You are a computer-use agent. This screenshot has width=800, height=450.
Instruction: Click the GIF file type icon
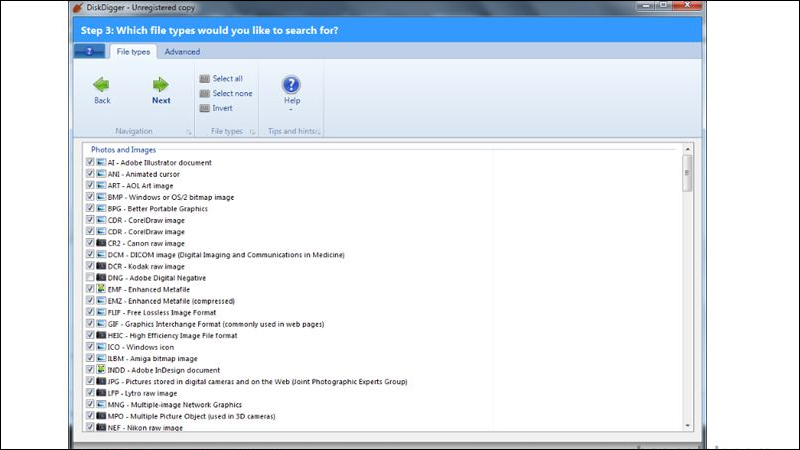[101, 323]
